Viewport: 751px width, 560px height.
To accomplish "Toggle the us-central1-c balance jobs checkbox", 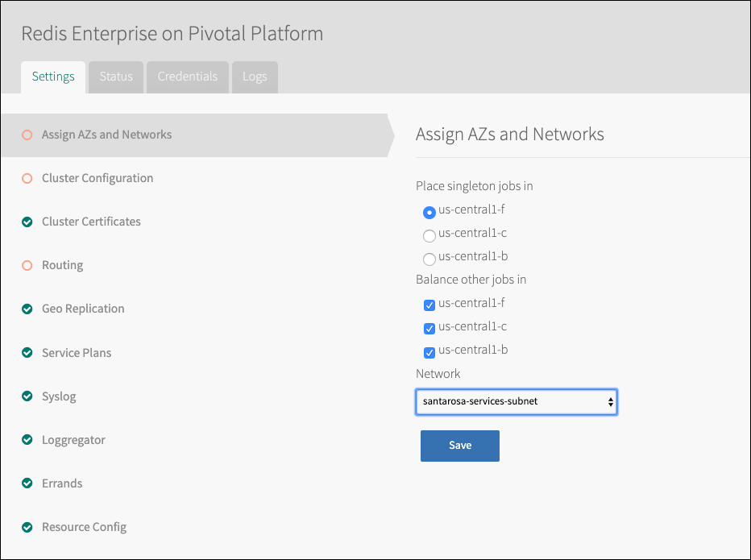I will coord(429,328).
